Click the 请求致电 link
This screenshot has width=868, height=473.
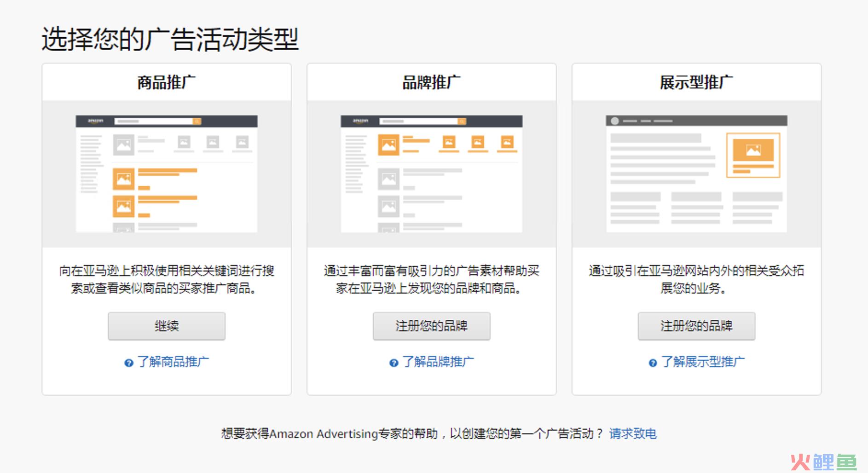[633, 433]
